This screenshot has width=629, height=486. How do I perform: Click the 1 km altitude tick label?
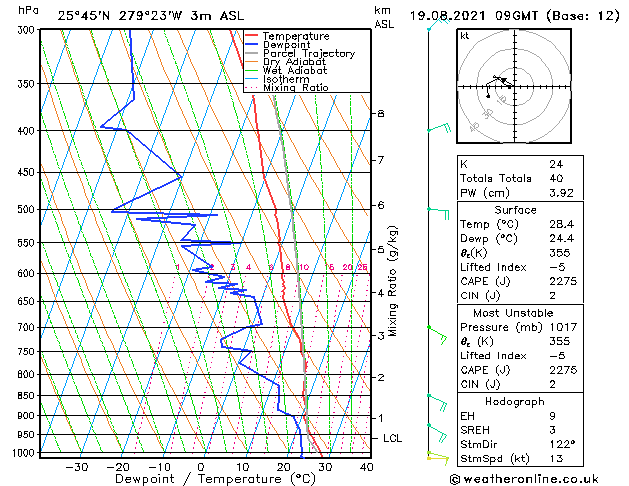381,418
